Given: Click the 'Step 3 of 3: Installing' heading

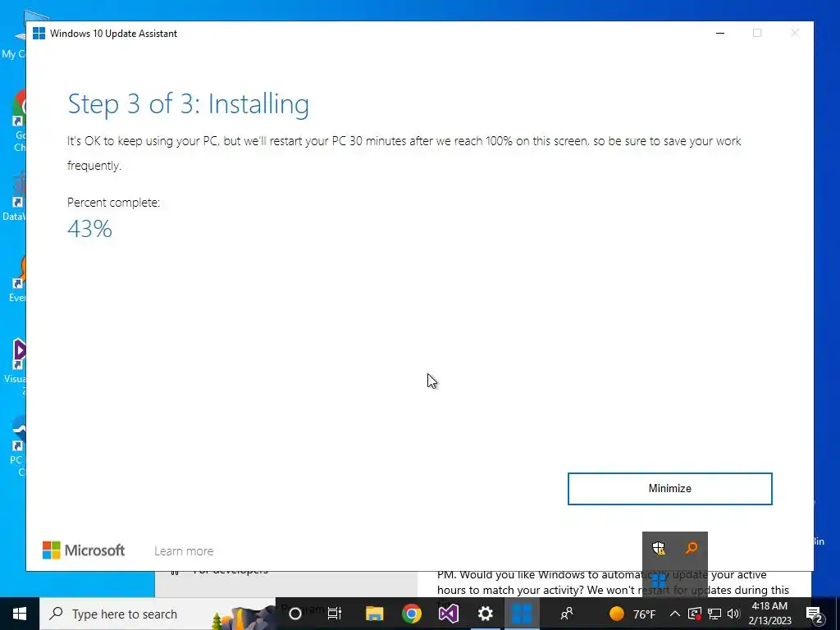Looking at the screenshot, I should click(188, 104).
